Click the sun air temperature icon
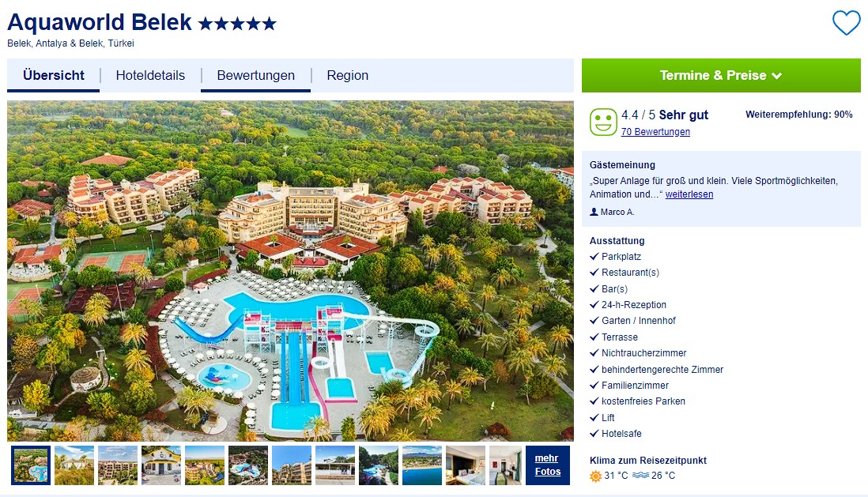868x497 pixels. tap(595, 476)
